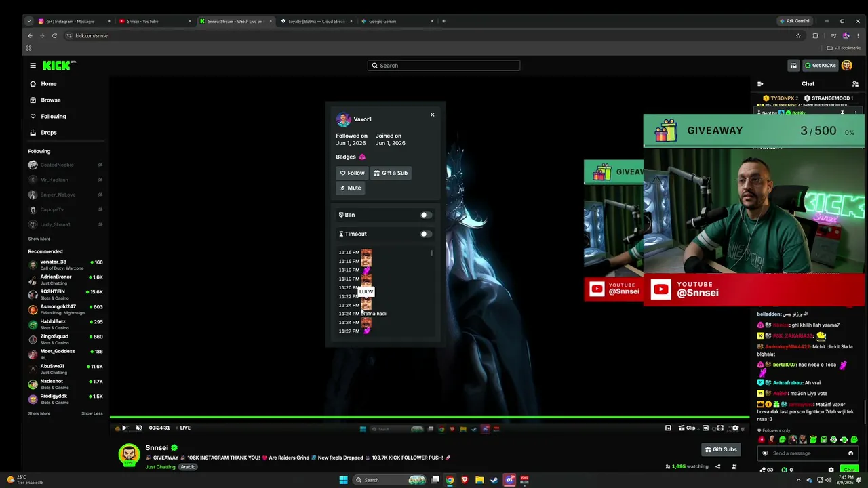Open the player settings gear
The width and height of the screenshot is (868, 488).
[x=735, y=428]
